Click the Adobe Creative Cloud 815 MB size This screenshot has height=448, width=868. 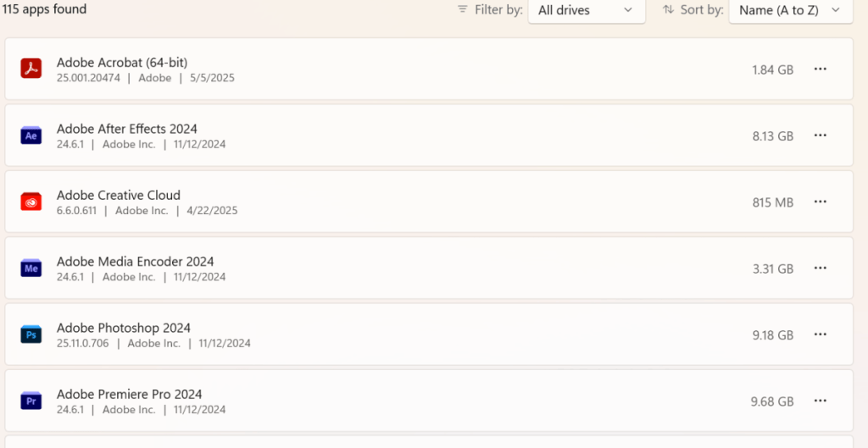[772, 202]
